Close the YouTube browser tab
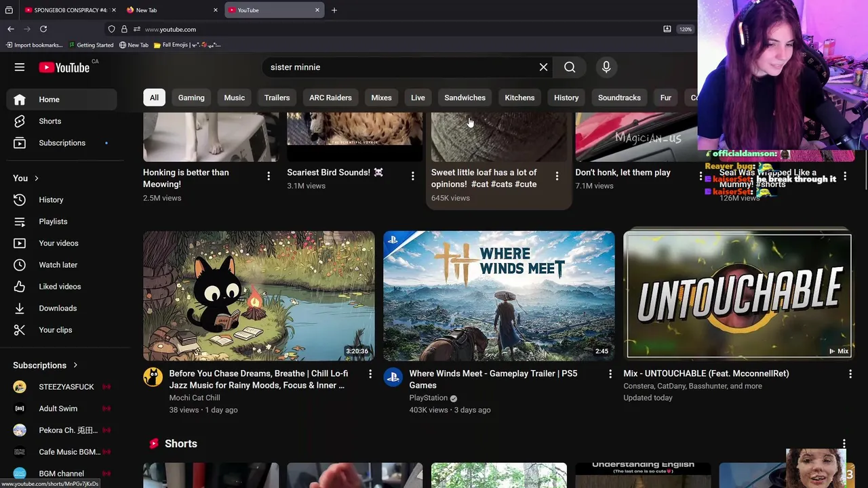868x488 pixels. [317, 10]
